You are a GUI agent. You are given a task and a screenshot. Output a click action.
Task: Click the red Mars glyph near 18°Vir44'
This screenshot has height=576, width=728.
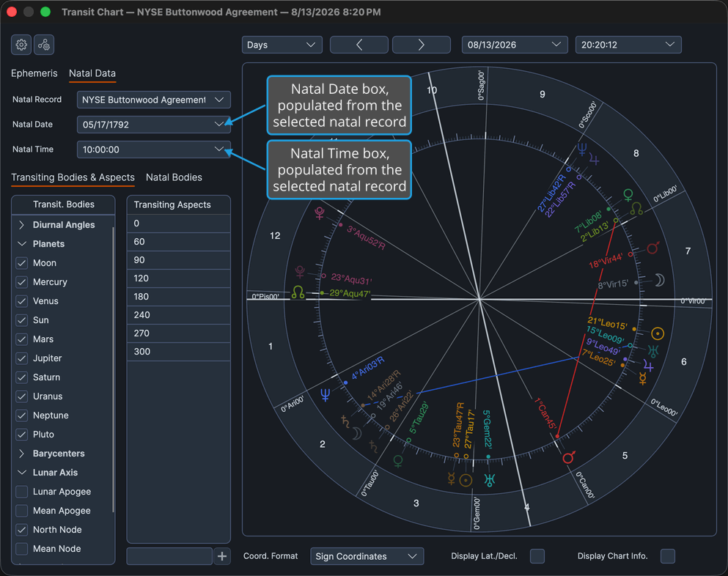click(x=653, y=248)
